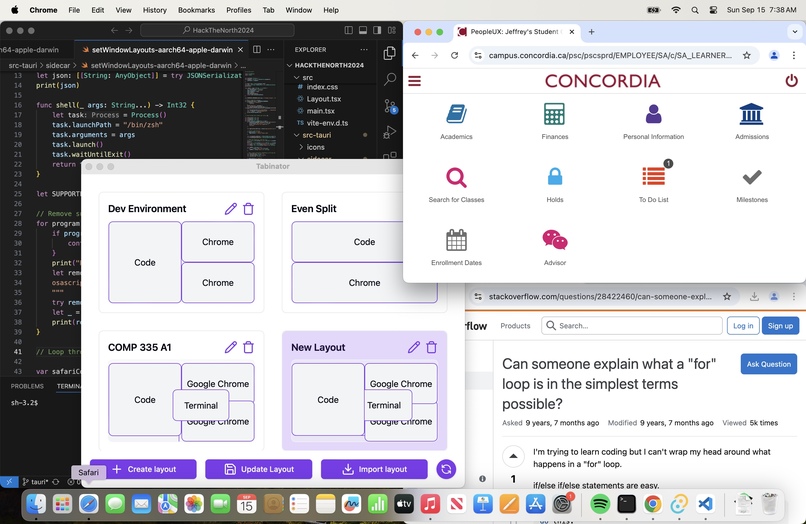Open main.tsx in Explorer
806x524 pixels.
point(320,111)
